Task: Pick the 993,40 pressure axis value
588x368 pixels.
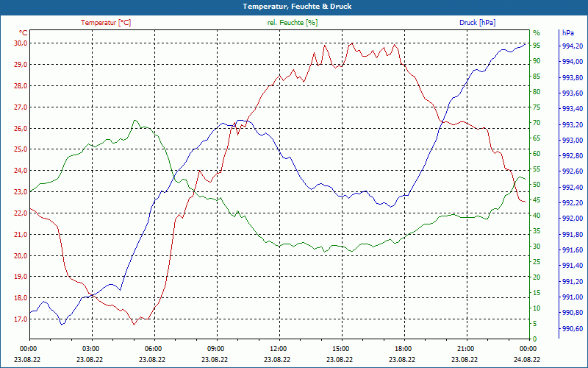Action: [x=573, y=109]
